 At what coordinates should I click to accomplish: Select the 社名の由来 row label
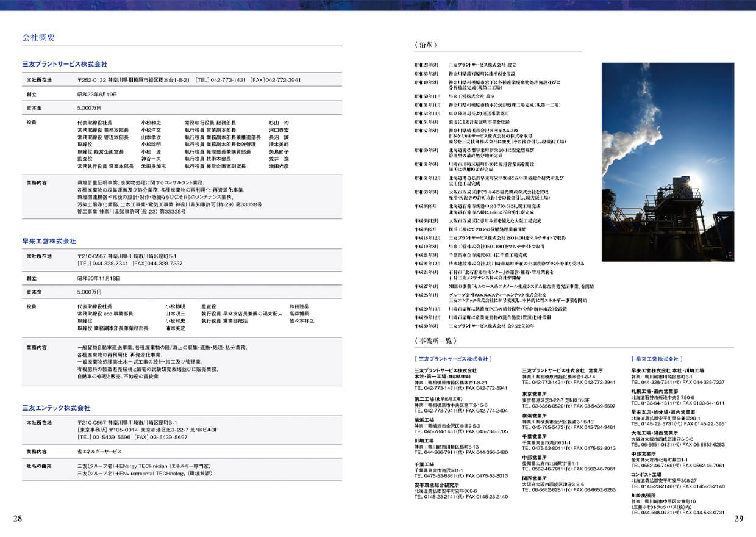39,465
